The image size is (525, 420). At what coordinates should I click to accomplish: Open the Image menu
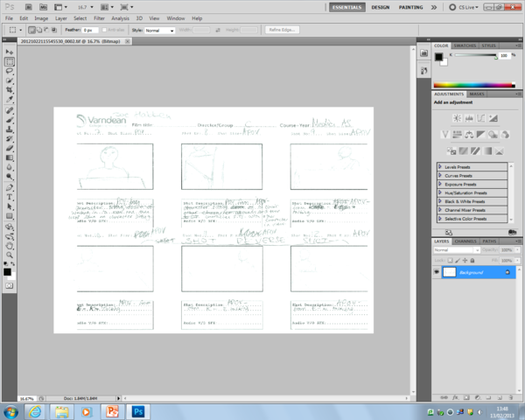tap(41, 18)
